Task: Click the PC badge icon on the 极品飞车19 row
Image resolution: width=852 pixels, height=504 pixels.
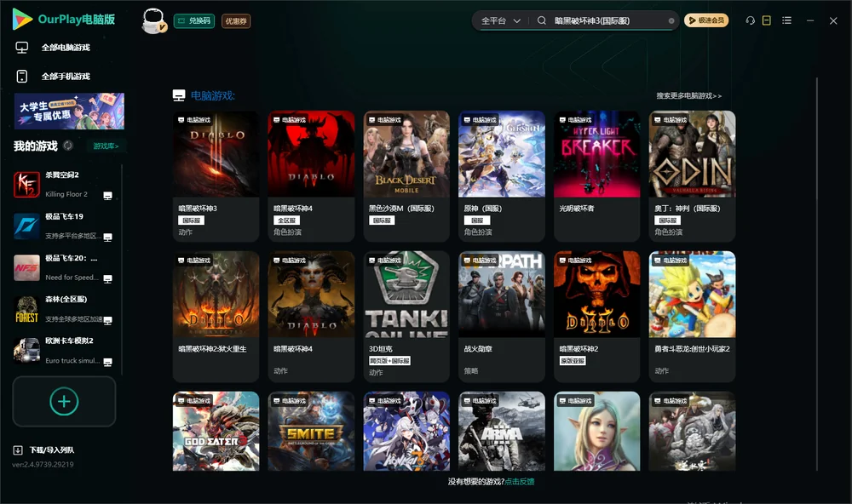Action: click(x=107, y=238)
